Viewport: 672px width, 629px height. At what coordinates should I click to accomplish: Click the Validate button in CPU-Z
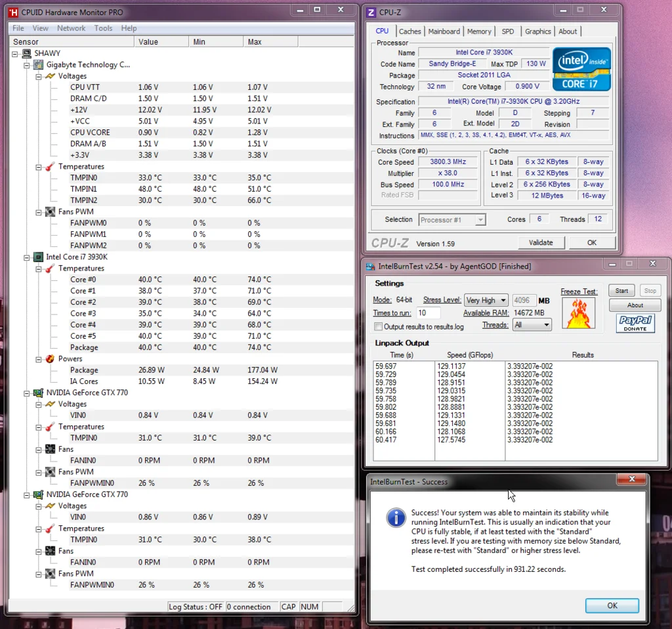click(x=541, y=243)
